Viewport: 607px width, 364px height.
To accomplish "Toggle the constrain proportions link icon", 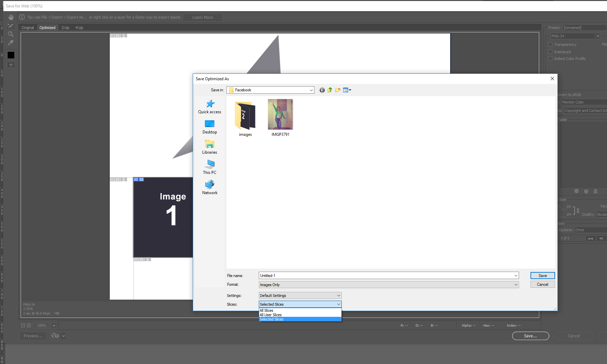I will click(x=578, y=211).
